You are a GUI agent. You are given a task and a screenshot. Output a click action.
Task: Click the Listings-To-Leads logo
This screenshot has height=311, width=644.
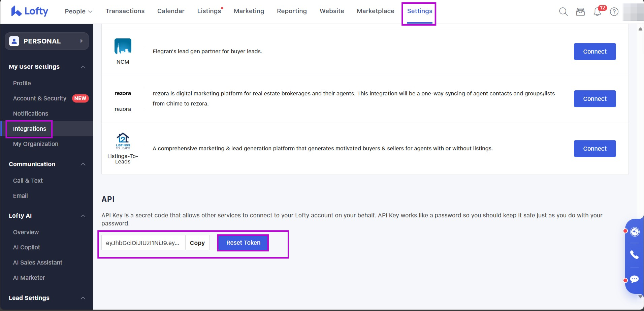point(123,141)
